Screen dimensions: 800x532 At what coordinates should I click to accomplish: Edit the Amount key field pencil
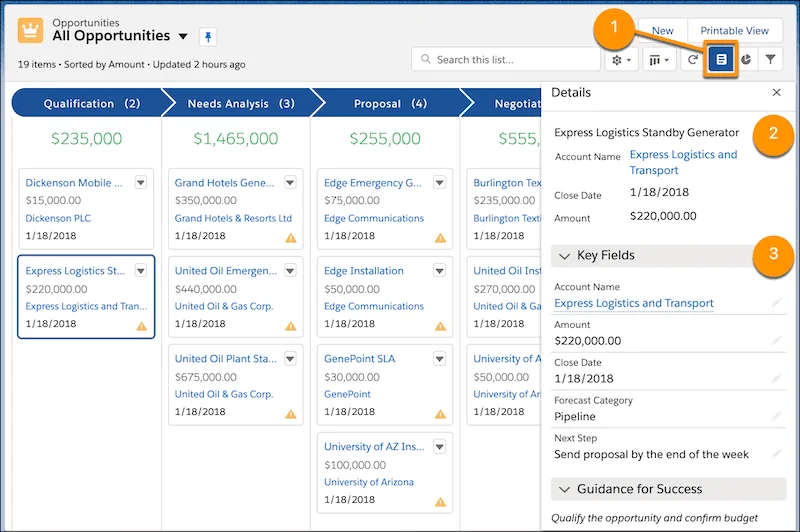pos(777,340)
